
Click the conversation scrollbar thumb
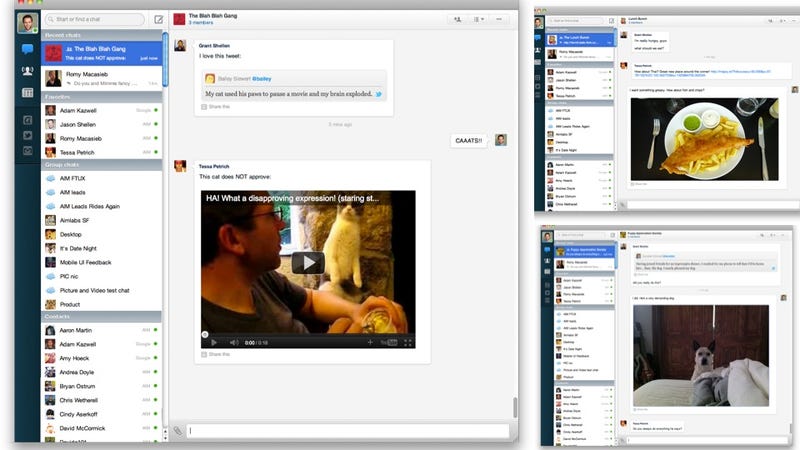point(515,407)
